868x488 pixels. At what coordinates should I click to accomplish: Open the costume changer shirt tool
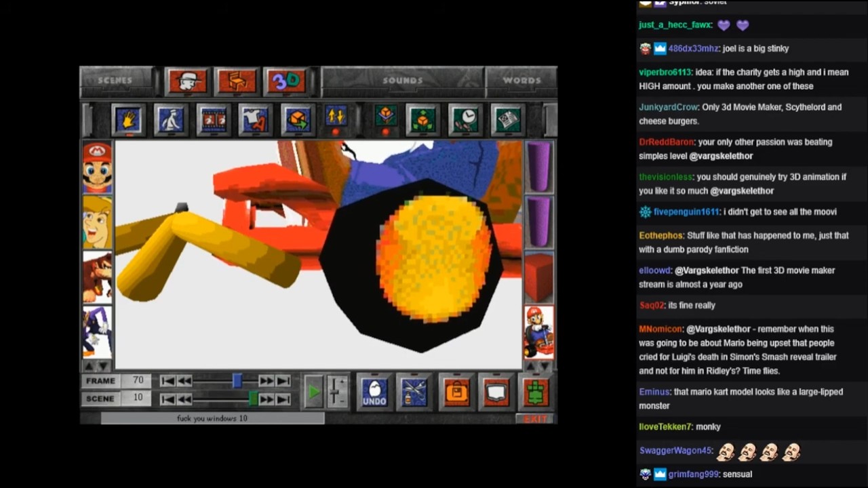pyautogui.click(x=255, y=120)
